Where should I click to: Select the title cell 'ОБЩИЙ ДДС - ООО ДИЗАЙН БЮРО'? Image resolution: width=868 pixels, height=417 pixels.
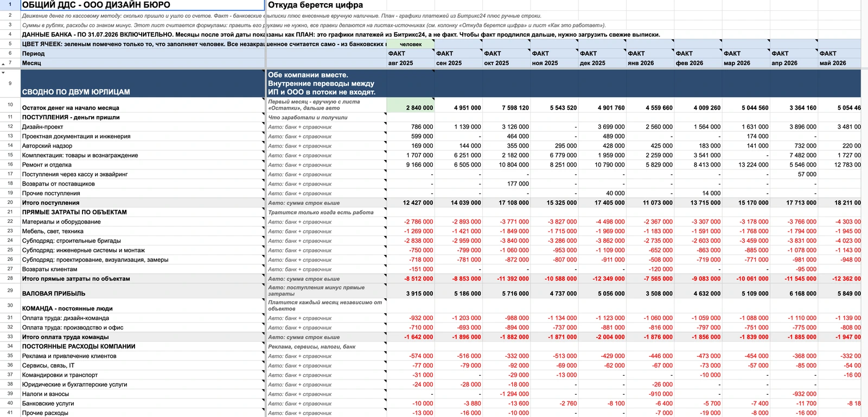tap(143, 5)
